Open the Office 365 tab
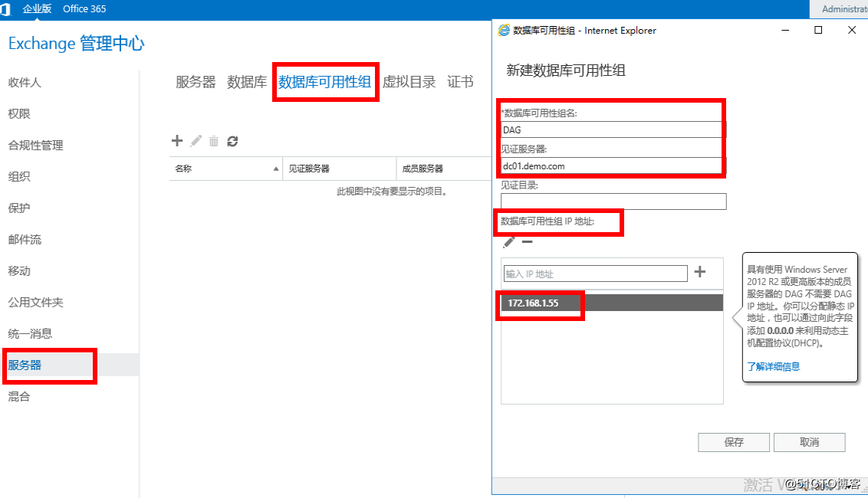868x498 pixels. 84,9
